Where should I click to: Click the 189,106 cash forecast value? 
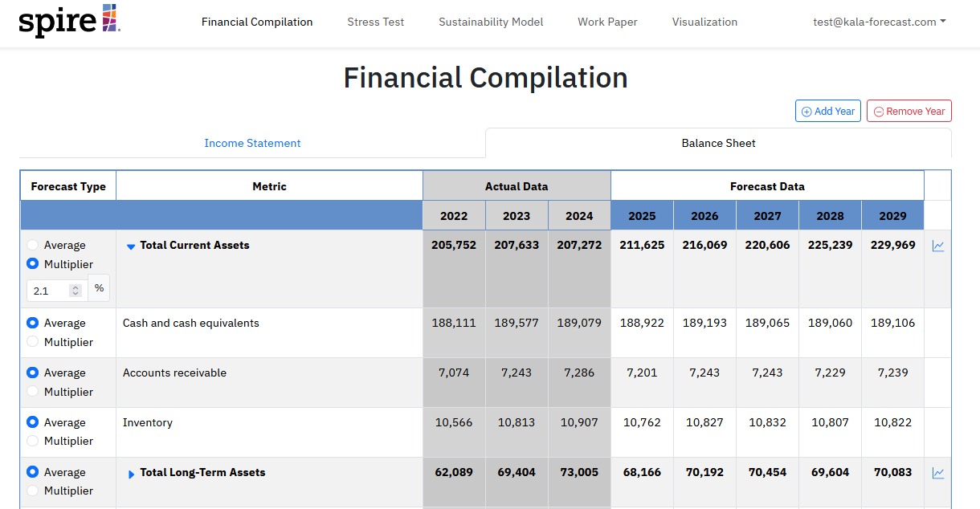892,323
